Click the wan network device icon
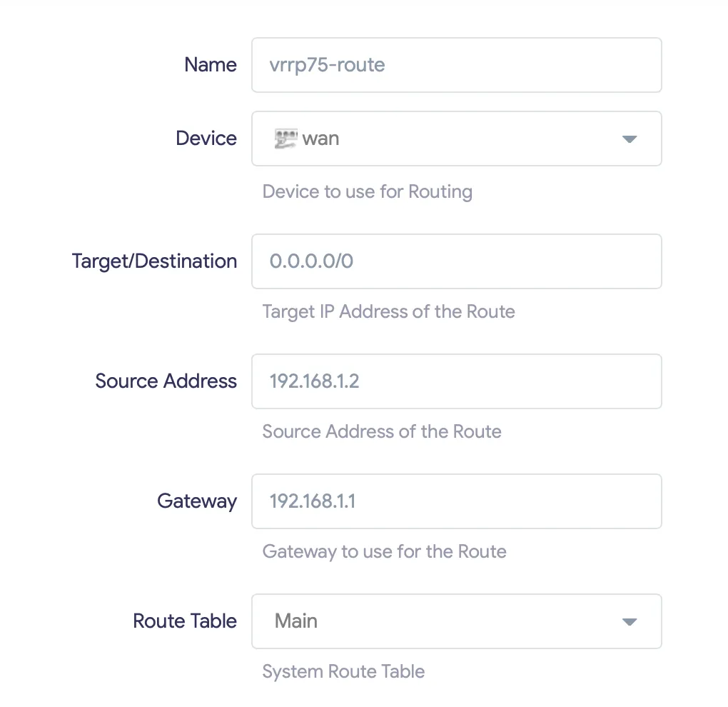The image size is (728, 707). pos(285,139)
